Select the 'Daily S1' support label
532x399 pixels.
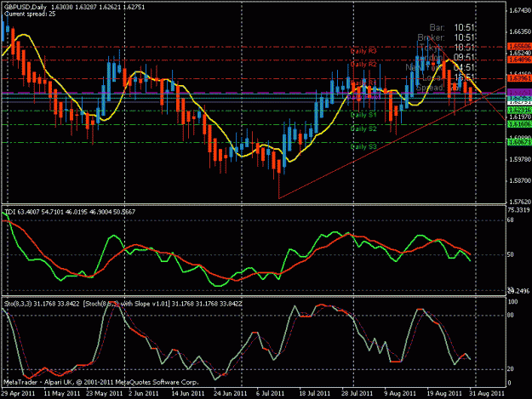point(363,115)
